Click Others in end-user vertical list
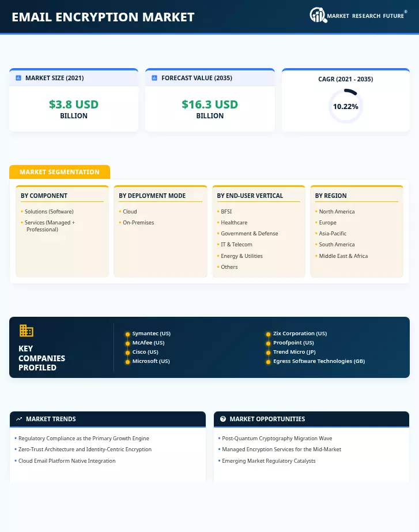The image size is (419, 532). coord(229,267)
